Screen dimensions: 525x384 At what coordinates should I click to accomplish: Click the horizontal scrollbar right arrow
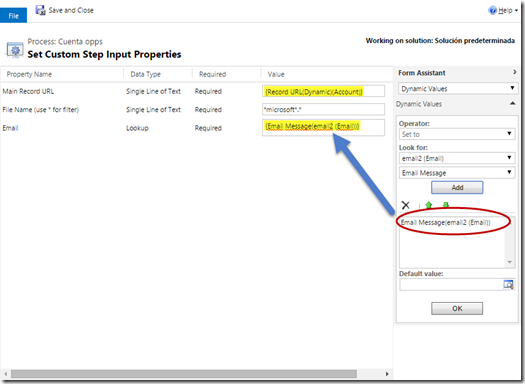387,374
